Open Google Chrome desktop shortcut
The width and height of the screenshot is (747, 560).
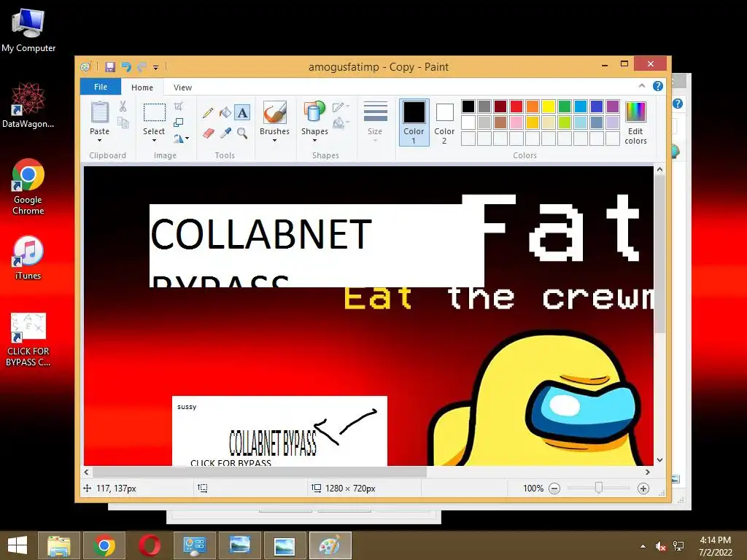pyautogui.click(x=28, y=187)
